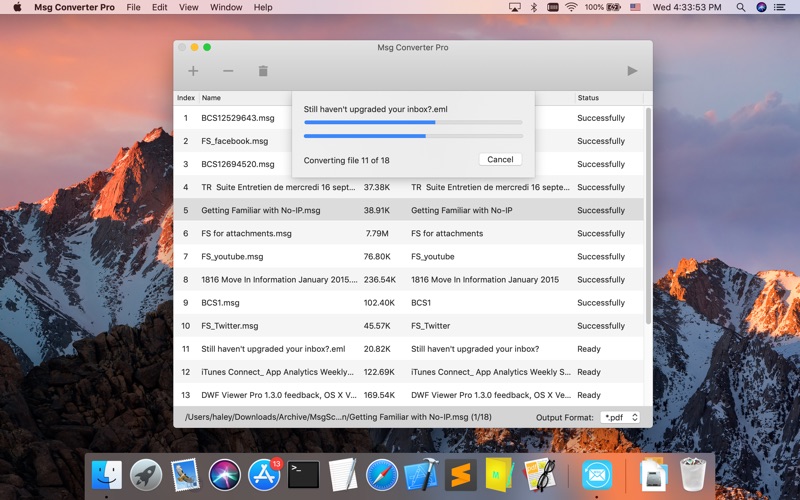Select row FS_facebook.msg
This screenshot has width=800, height=500.
click(409, 141)
